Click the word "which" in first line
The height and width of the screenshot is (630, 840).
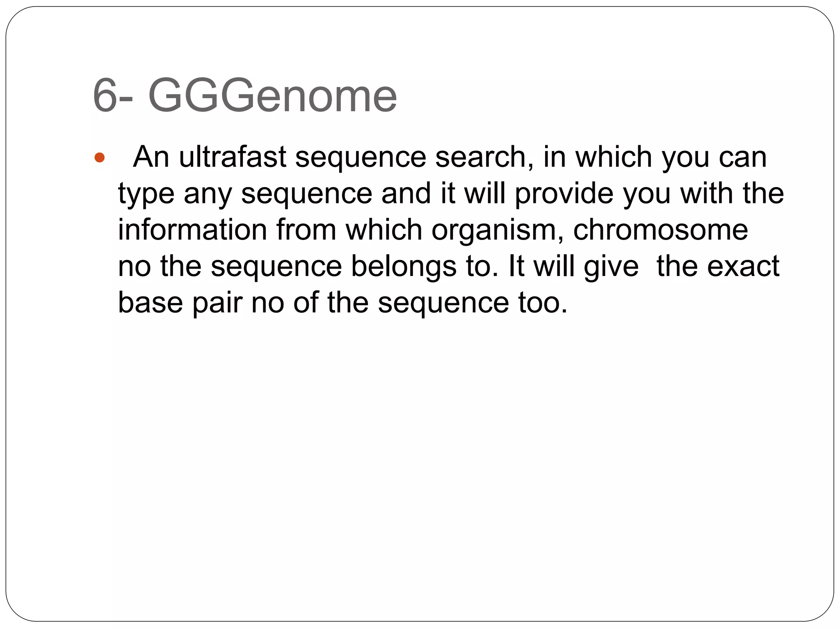click(614, 157)
